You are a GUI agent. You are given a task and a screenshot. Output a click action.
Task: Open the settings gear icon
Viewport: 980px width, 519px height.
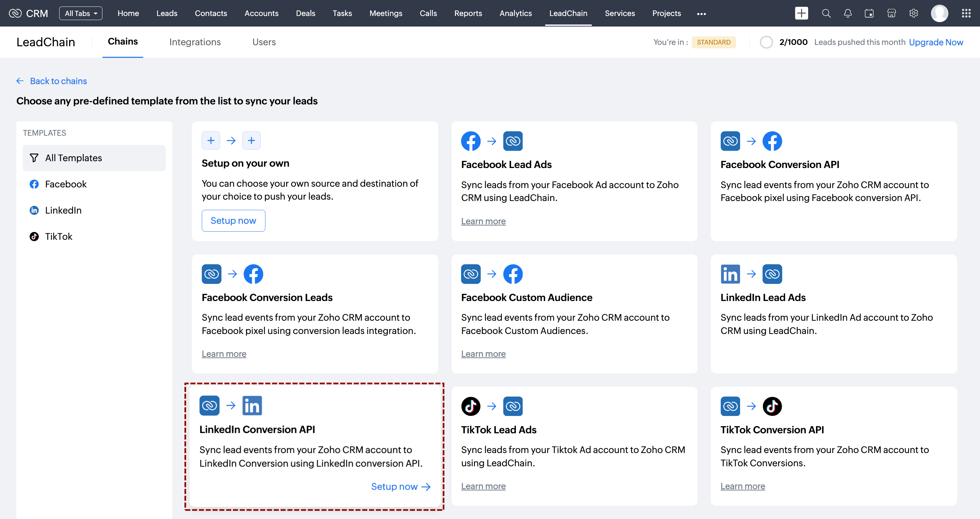[x=913, y=13]
